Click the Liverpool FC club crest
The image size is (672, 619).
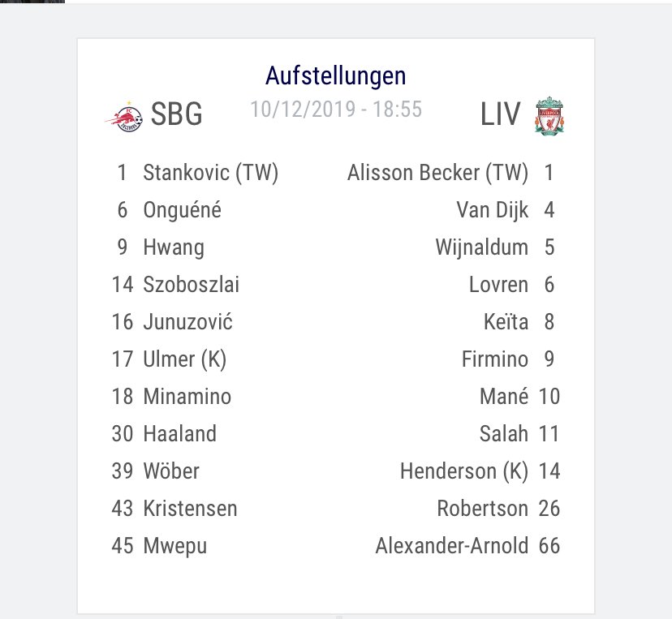pos(549,116)
